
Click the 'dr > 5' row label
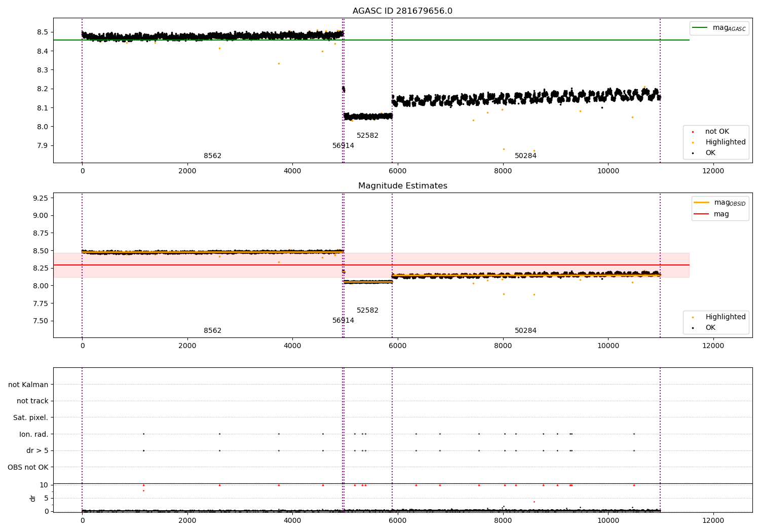coord(37,450)
